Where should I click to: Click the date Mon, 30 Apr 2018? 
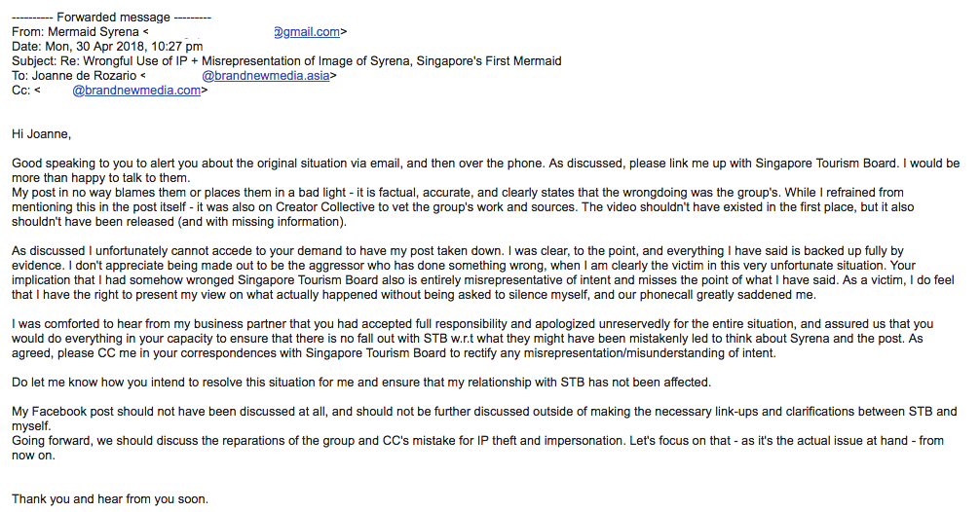(107, 47)
